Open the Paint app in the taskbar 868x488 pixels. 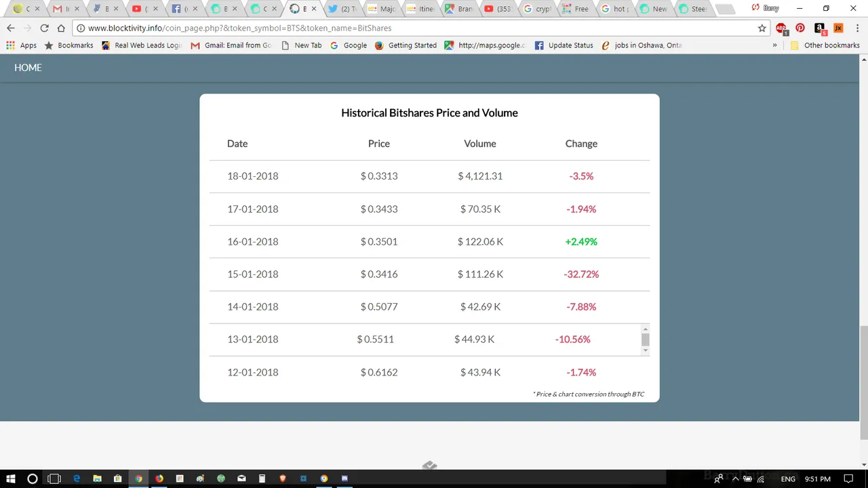pos(200,479)
